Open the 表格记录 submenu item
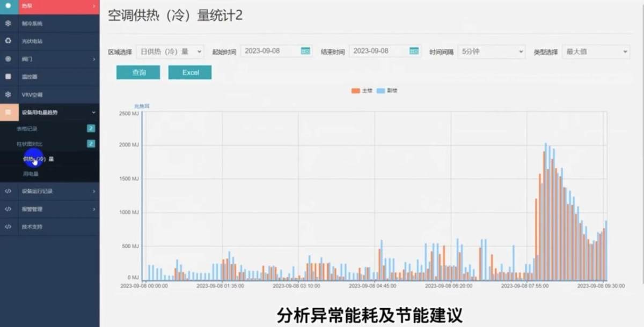 point(27,129)
